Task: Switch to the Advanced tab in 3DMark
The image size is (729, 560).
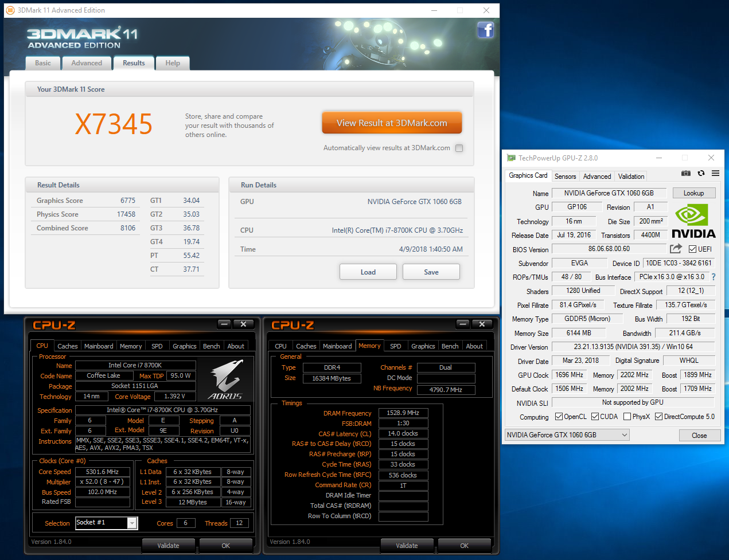Action: pyautogui.click(x=87, y=63)
